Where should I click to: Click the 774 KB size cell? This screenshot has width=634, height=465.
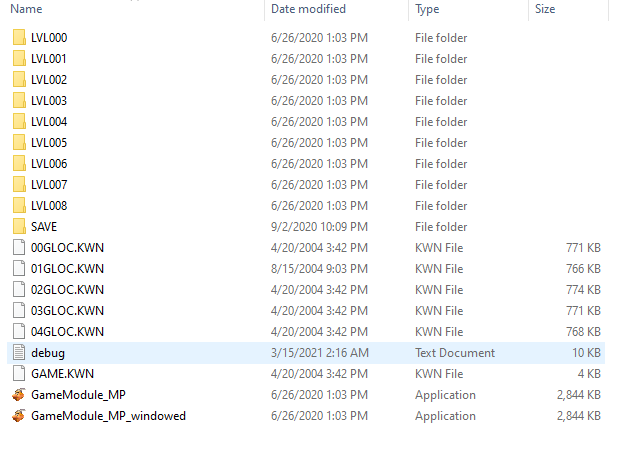click(583, 290)
